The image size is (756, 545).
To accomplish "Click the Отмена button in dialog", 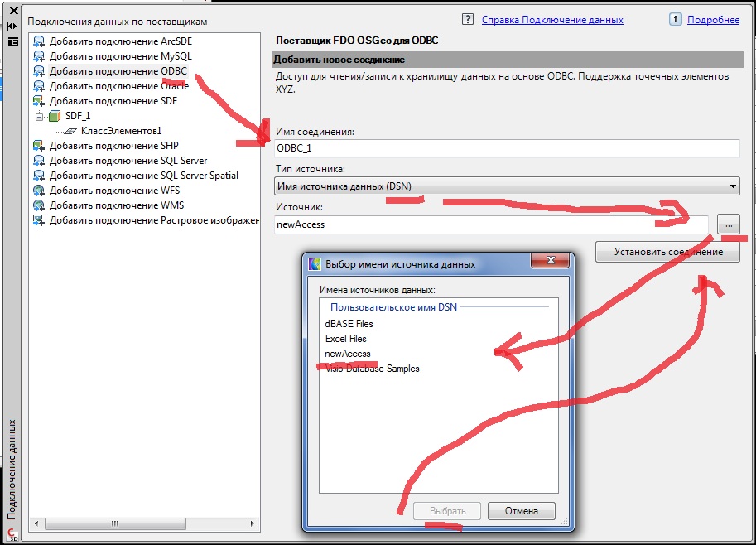I will click(x=521, y=511).
